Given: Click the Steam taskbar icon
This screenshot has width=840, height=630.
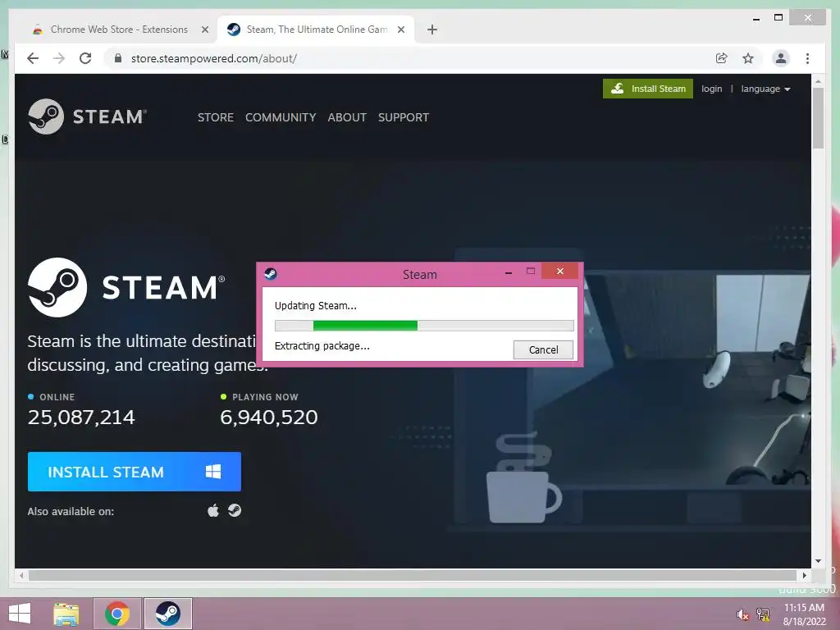Looking at the screenshot, I should (167, 614).
